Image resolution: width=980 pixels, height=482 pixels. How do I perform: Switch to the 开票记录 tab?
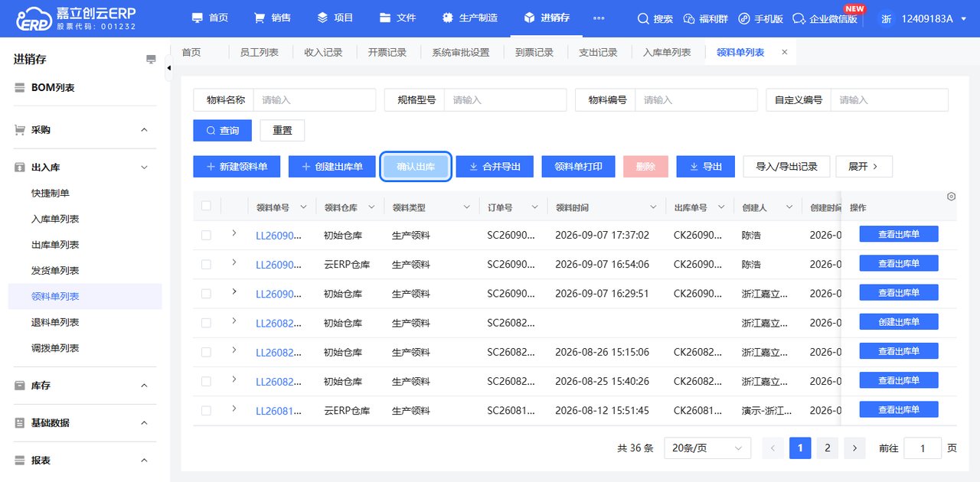[x=387, y=52]
